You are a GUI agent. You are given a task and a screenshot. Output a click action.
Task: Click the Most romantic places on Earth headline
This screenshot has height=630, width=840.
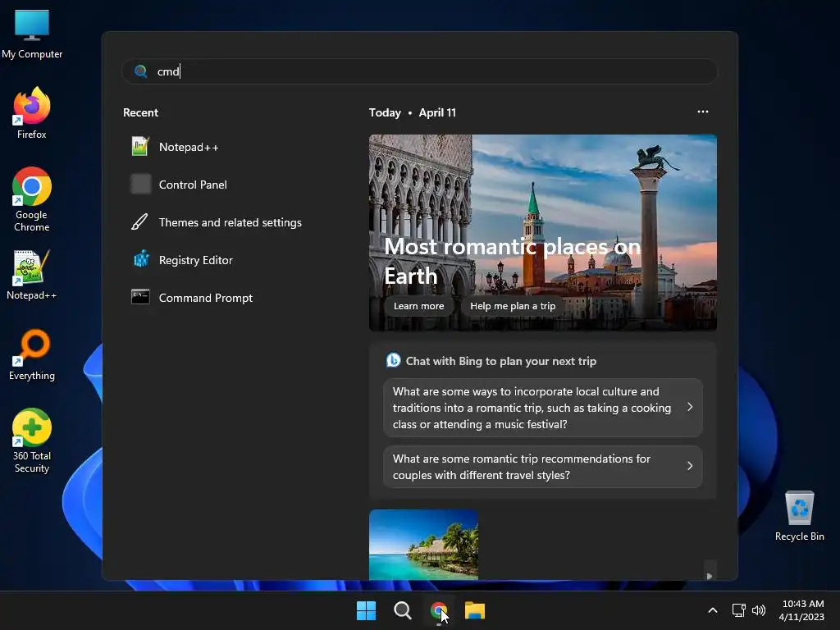(512, 261)
